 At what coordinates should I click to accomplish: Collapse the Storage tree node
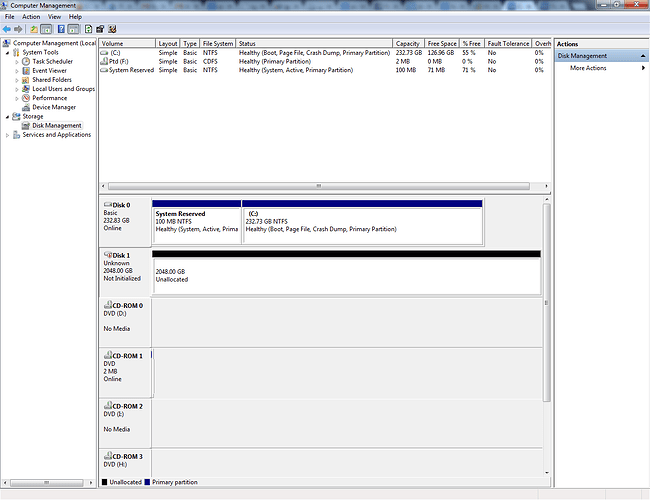point(7,117)
